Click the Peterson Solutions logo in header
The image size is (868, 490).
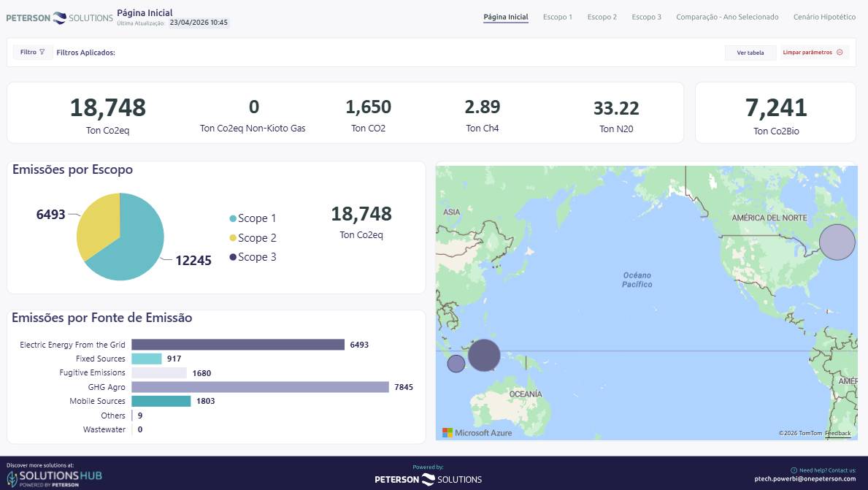[60, 18]
